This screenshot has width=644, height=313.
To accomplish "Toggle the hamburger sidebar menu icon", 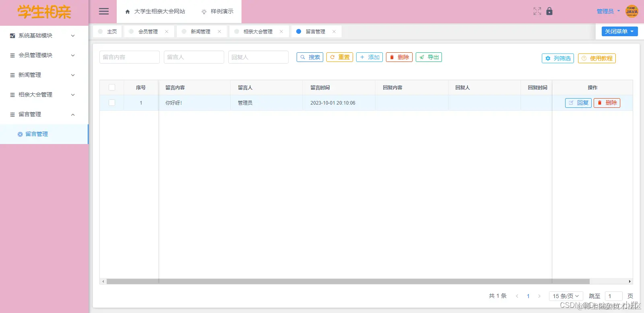I will [104, 11].
